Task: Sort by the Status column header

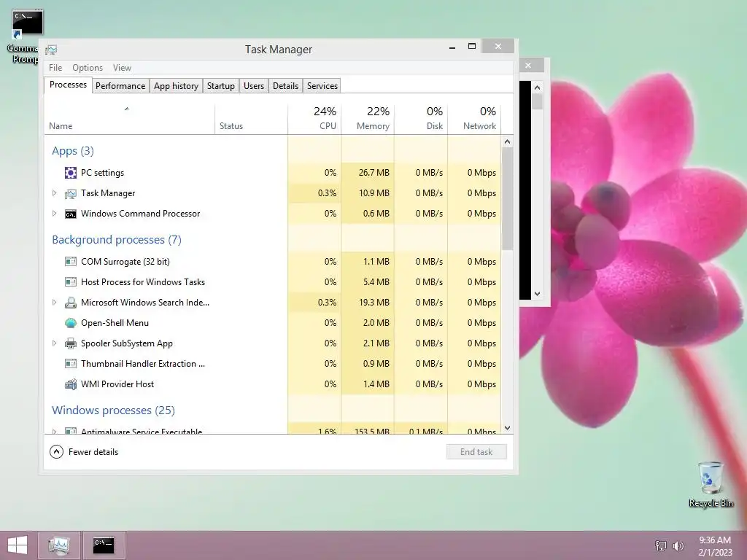Action: (x=251, y=117)
